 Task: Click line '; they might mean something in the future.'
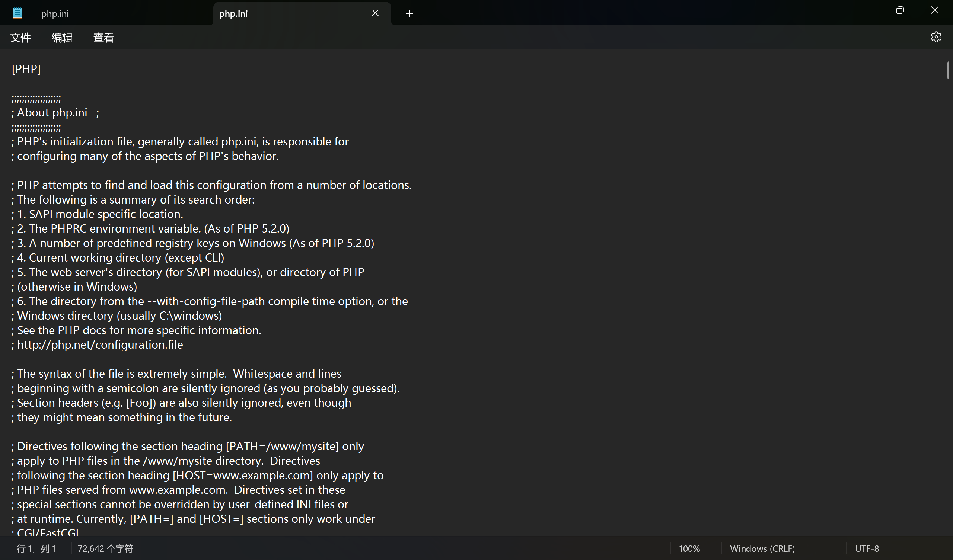[122, 417]
